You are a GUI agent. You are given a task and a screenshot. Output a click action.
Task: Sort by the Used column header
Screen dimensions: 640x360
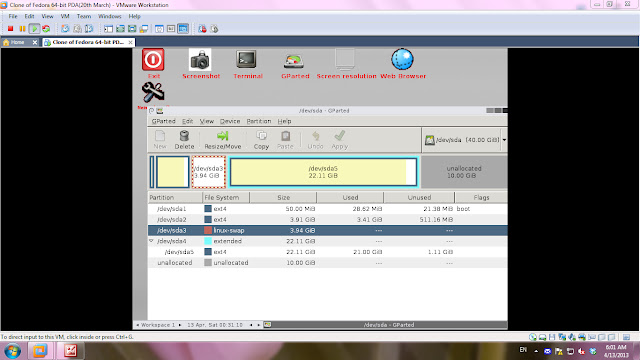click(350, 198)
